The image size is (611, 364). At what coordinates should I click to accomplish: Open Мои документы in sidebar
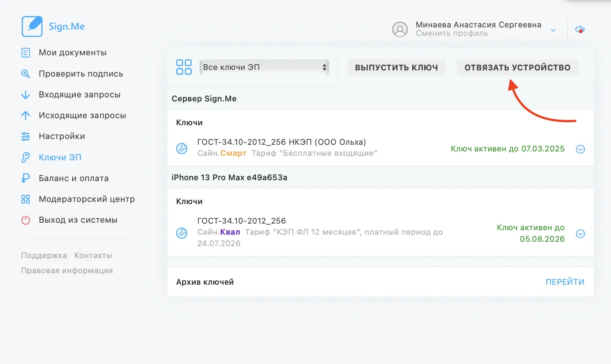(x=73, y=53)
